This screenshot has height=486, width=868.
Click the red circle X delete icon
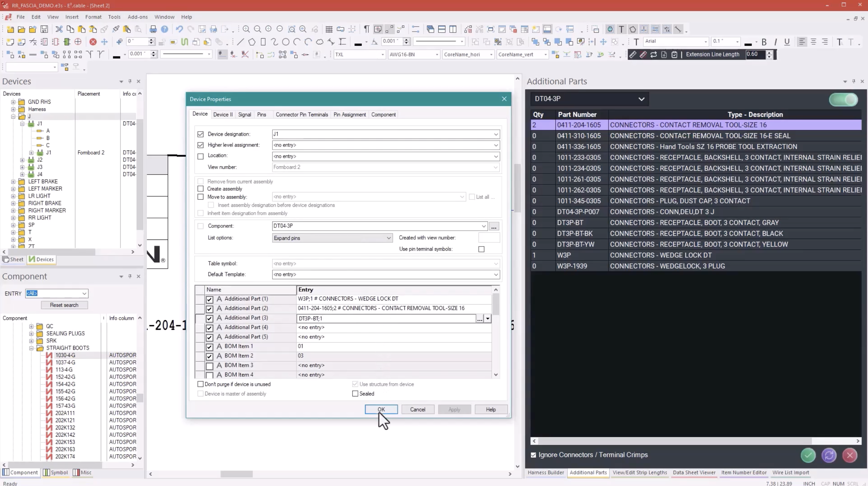click(x=93, y=42)
